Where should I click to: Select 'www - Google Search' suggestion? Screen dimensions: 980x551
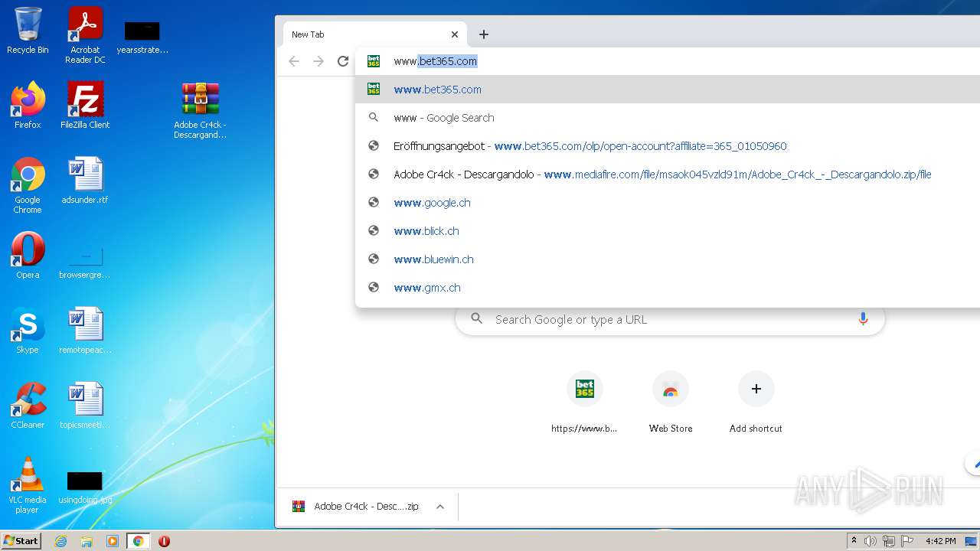(x=668, y=118)
